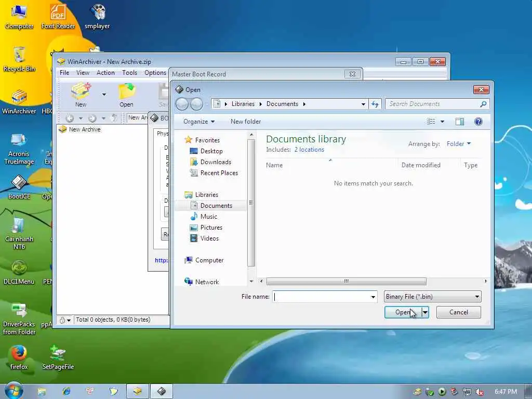Sort by the Name column header

(274, 165)
